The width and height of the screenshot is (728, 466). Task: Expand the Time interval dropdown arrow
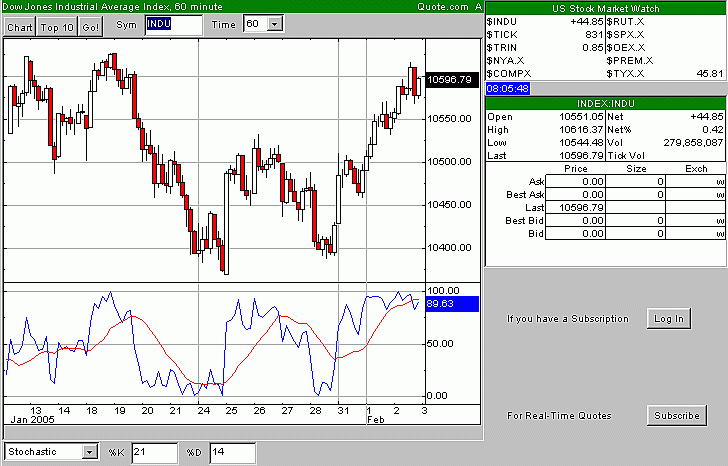(x=275, y=24)
